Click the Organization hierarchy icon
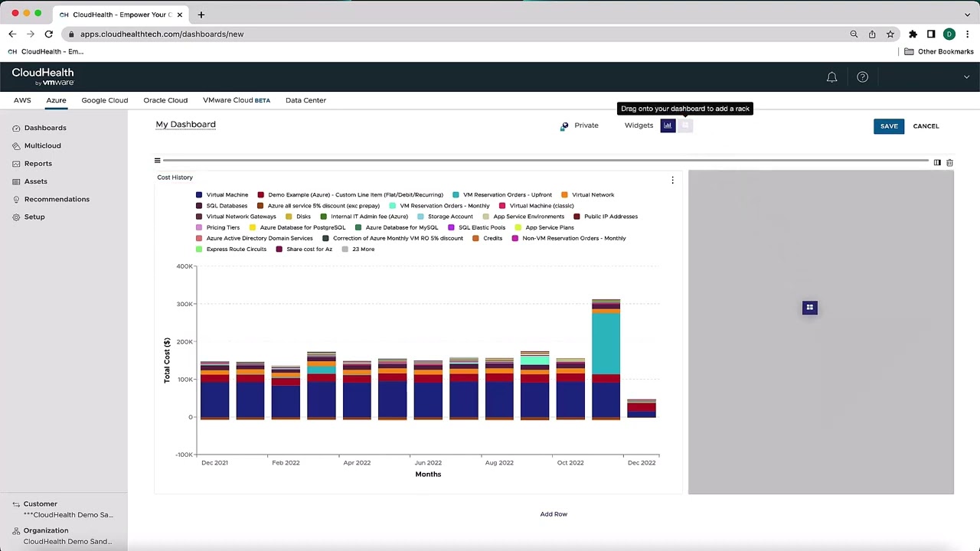This screenshot has height=551, width=980. 16,530
